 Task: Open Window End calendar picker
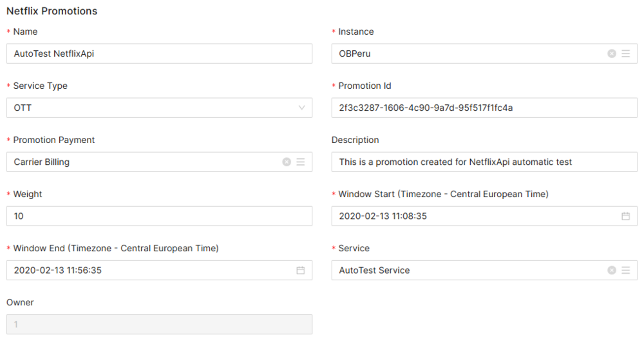[300, 270]
